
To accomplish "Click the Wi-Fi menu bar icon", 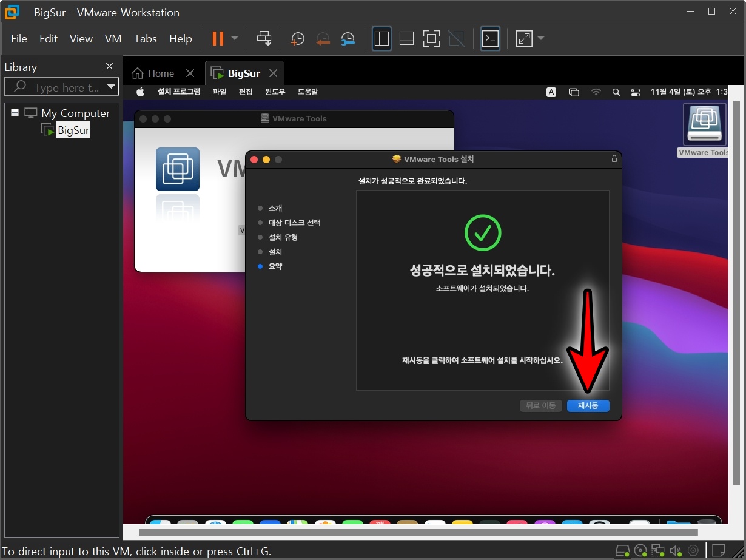I will pyautogui.click(x=596, y=92).
